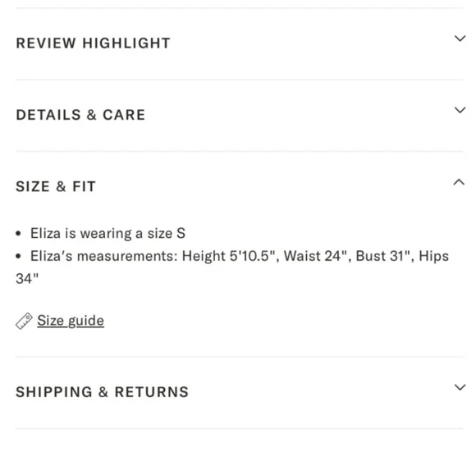Screen dimensions: 476x475
Task: Click the bullet before "Eliza is wearing"
Action: (x=19, y=234)
